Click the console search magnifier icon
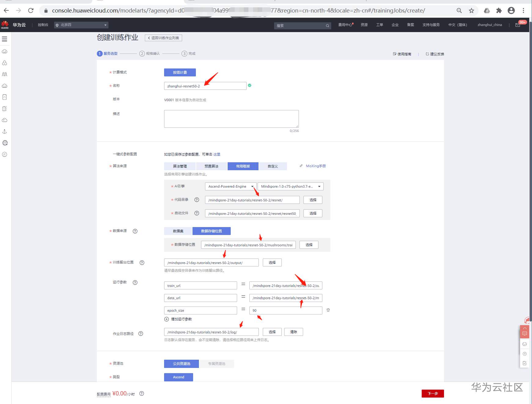The height and width of the screenshot is (404, 532). 328,26
